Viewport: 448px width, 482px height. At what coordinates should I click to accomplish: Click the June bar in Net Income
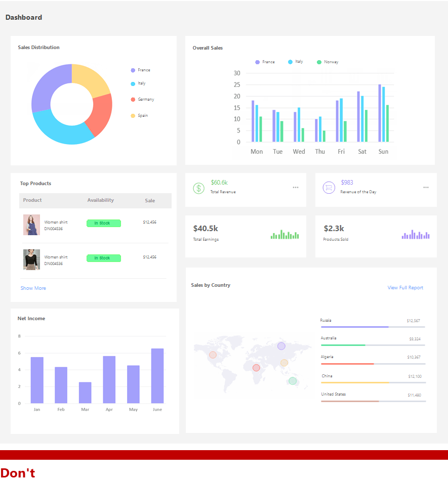[157, 376]
